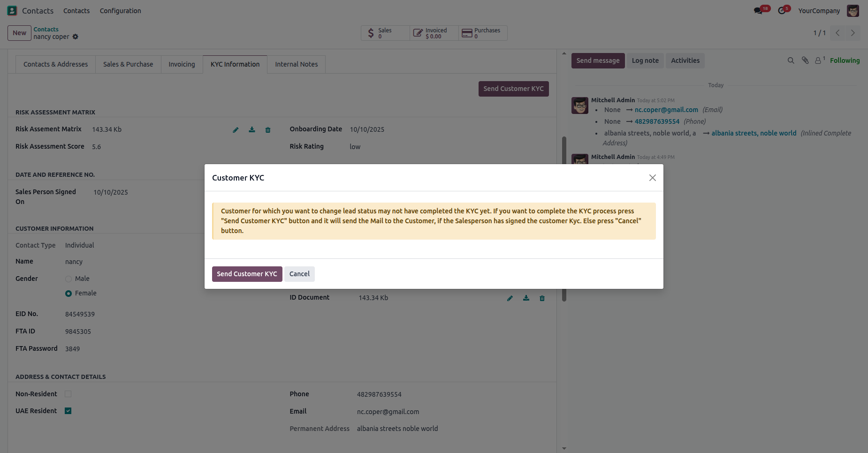Click the search icon in chatter

pyautogui.click(x=791, y=60)
